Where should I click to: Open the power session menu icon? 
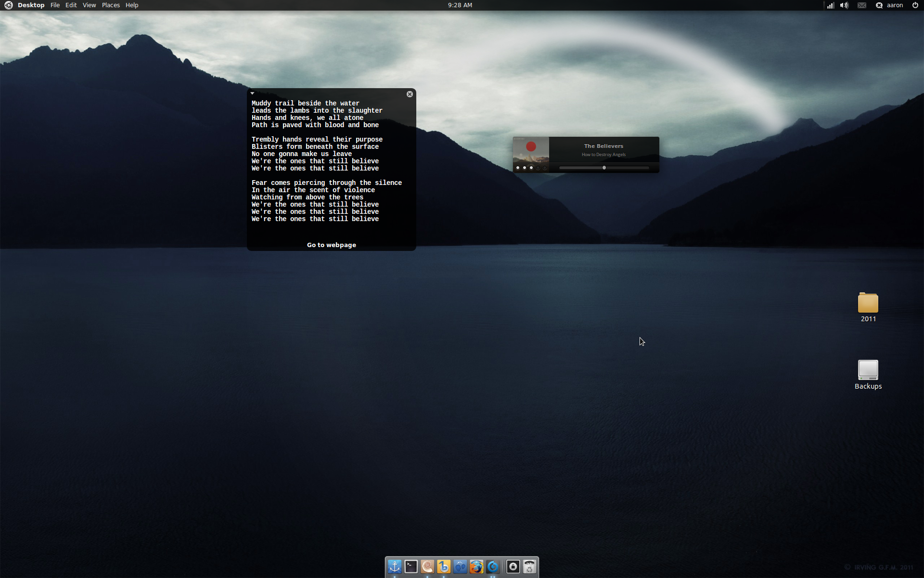point(915,5)
